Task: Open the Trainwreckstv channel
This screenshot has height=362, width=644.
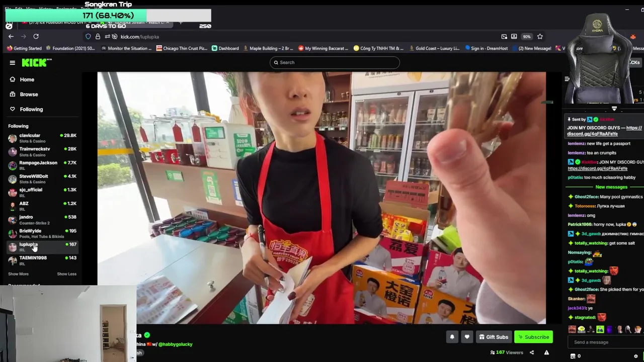Action: [42, 151]
